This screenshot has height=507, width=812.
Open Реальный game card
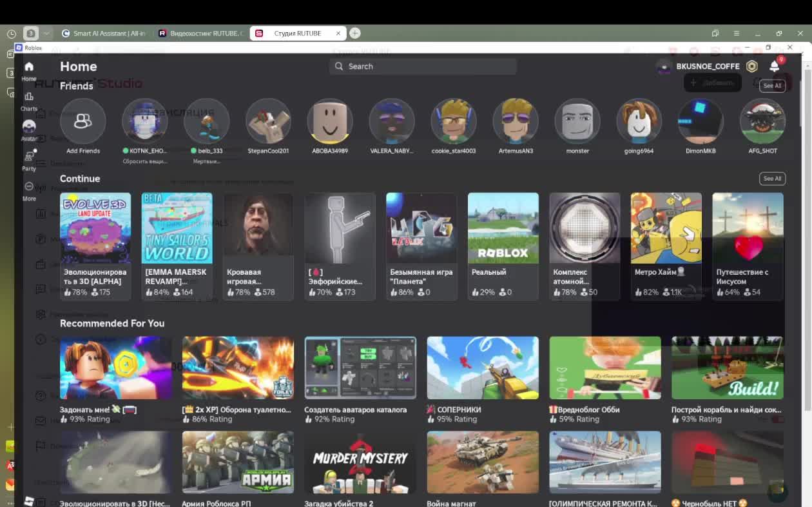click(503, 246)
